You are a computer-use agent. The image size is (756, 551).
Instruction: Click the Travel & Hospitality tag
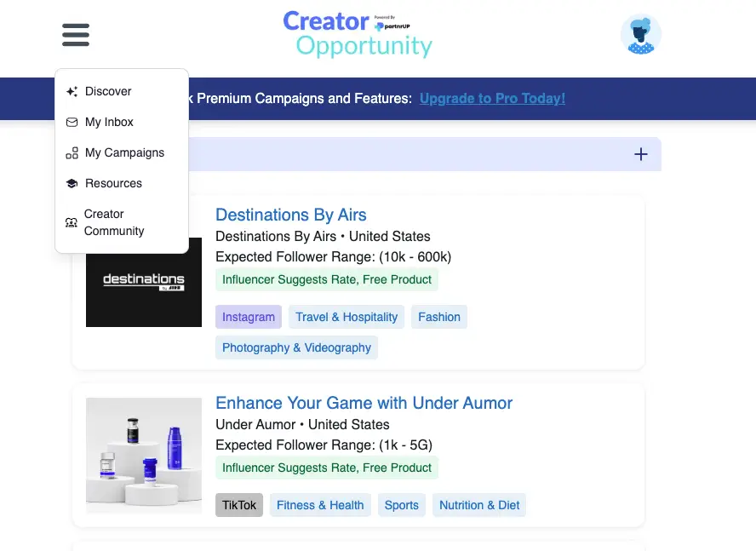346,317
